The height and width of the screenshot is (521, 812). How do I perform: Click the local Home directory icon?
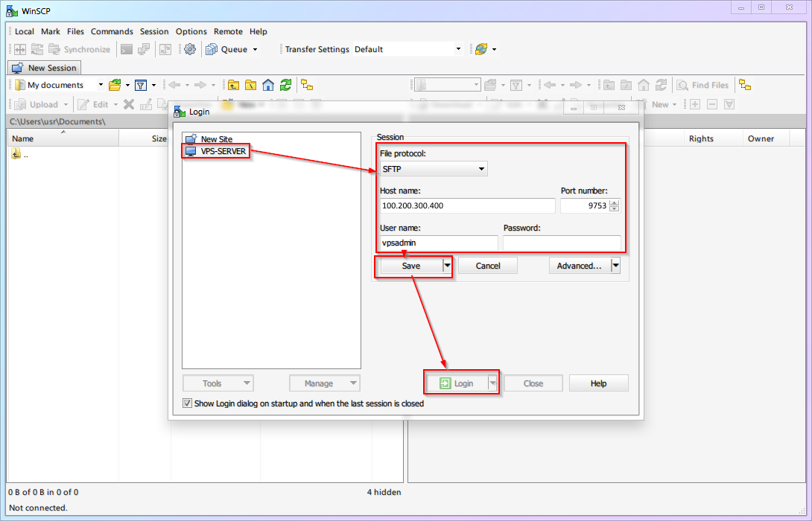(268, 85)
